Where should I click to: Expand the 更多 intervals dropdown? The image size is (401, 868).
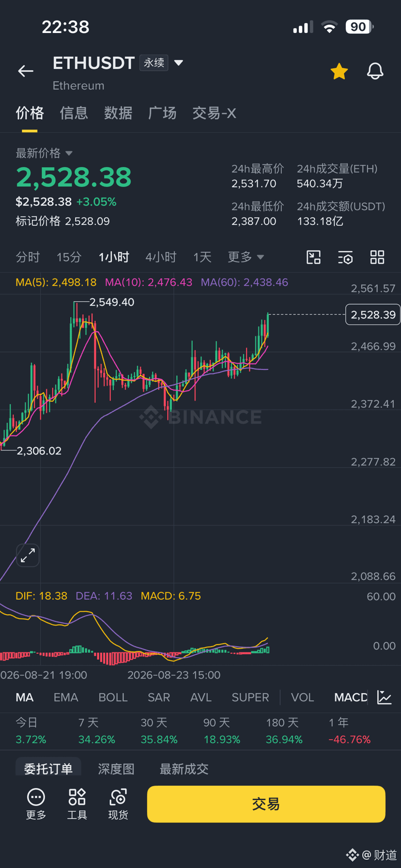[246, 257]
